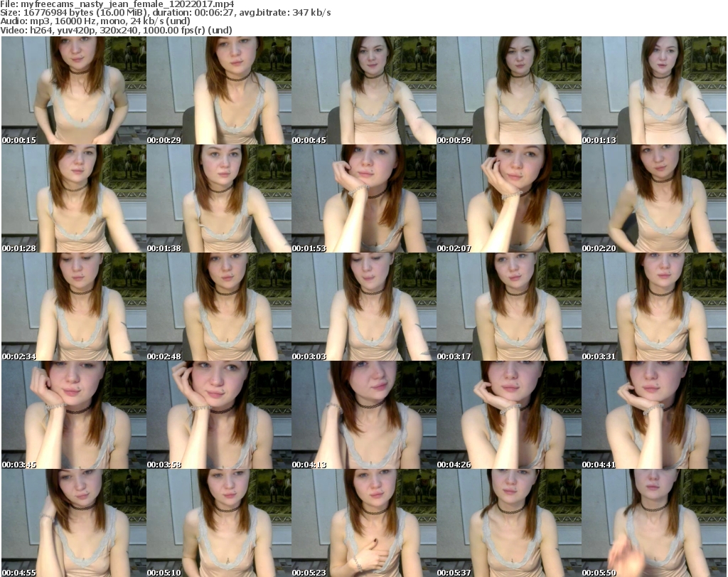Image resolution: width=728 pixels, height=577 pixels.
Task: Open the thumbnail at 00:03:03
Action: [363, 307]
